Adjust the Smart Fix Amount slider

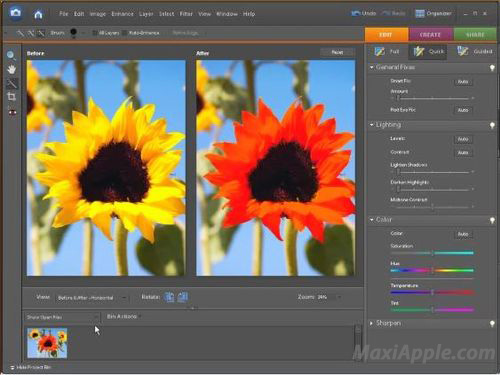point(432,98)
